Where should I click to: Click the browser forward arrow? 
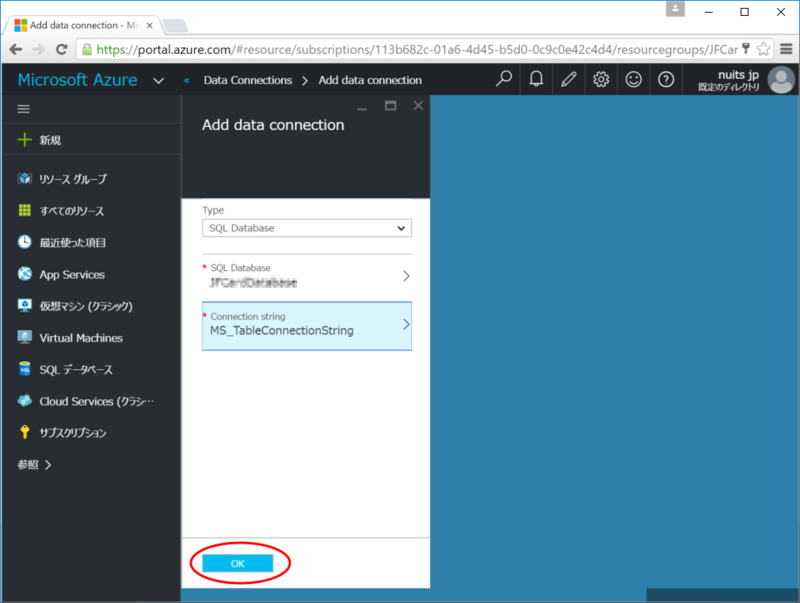[x=38, y=49]
